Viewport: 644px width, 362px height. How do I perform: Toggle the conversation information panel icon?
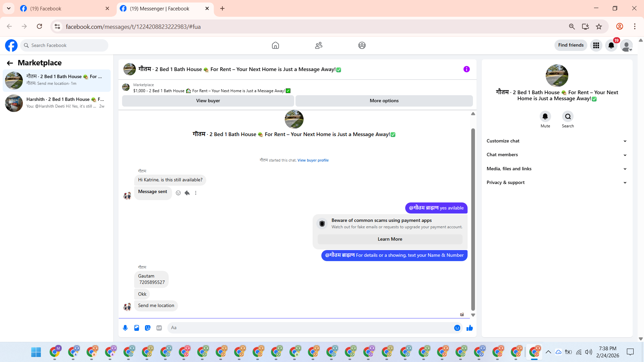pos(467,69)
